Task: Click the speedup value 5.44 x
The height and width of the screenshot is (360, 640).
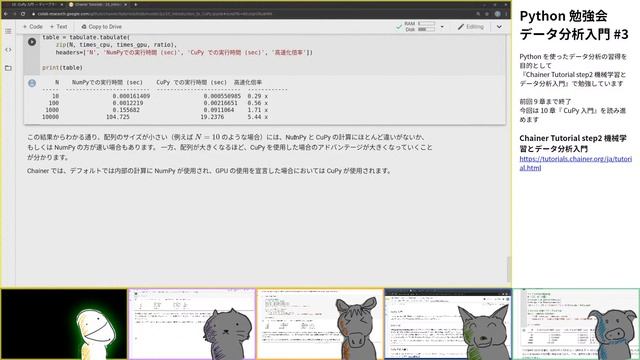Action: coord(258,117)
